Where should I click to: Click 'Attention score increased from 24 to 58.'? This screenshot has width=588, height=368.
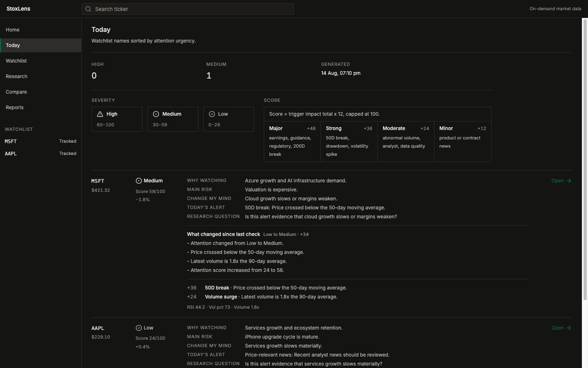236,270
